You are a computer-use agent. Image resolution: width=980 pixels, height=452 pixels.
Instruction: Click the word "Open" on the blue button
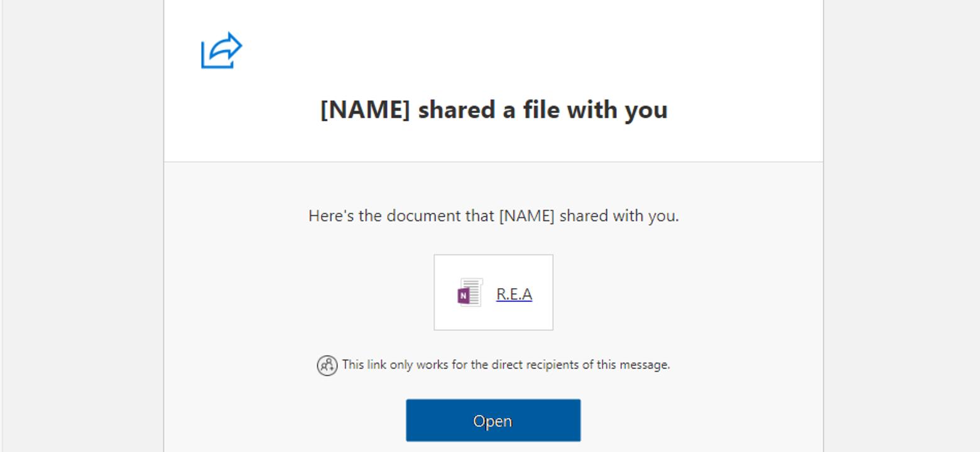493,421
